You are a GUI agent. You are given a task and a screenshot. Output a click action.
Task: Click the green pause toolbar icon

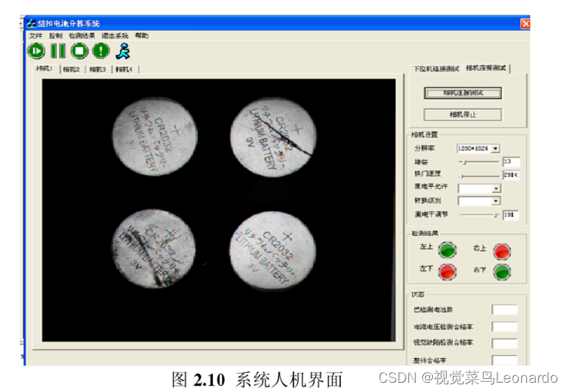(x=58, y=51)
